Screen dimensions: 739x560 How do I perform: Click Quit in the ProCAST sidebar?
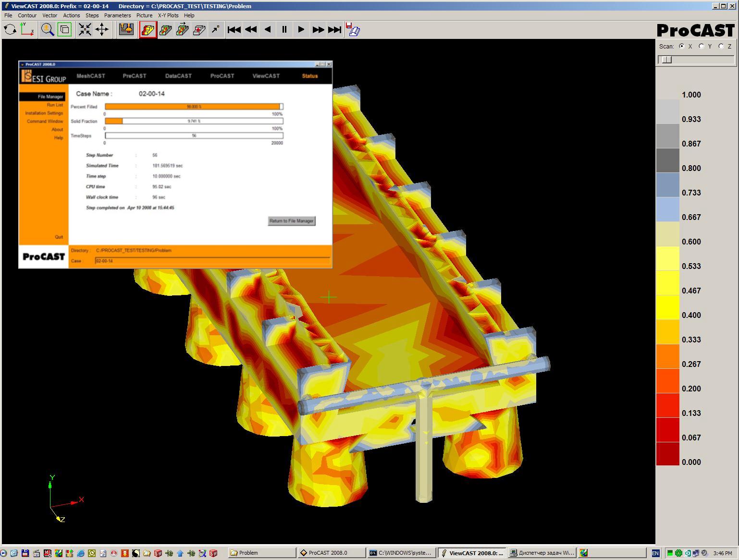pos(59,237)
